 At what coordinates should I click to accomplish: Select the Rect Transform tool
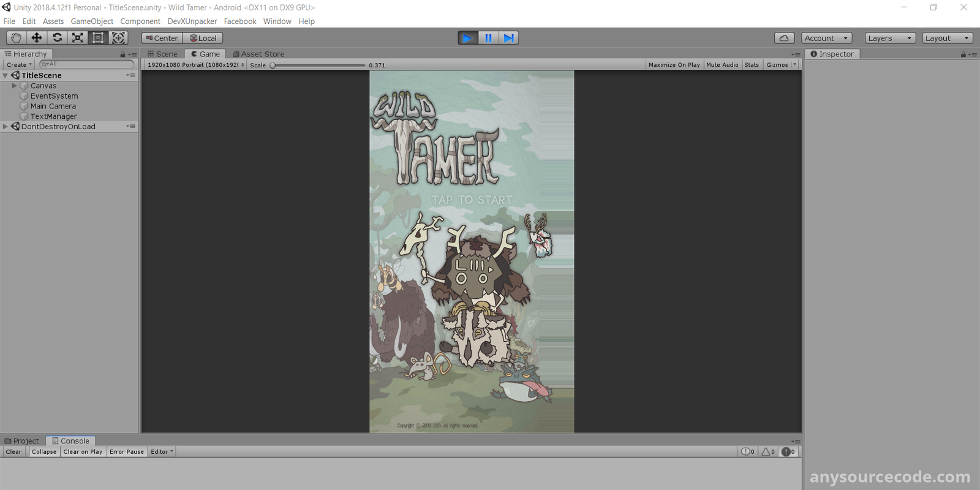pyautogui.click(x=98, y=38)
